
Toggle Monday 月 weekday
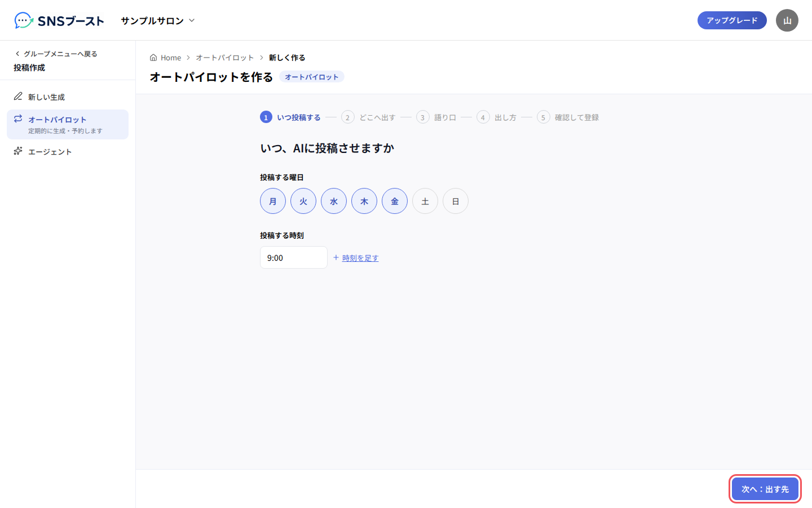273,201
